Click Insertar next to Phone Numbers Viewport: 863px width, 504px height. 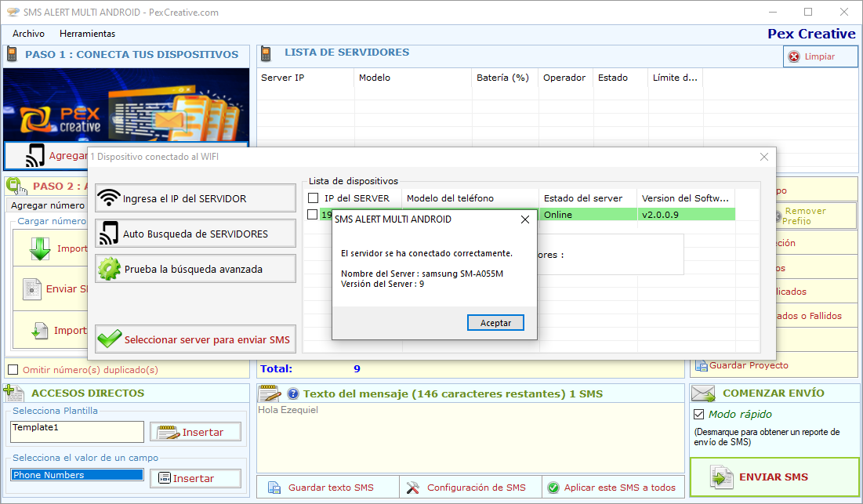click(x=195, y=478)
